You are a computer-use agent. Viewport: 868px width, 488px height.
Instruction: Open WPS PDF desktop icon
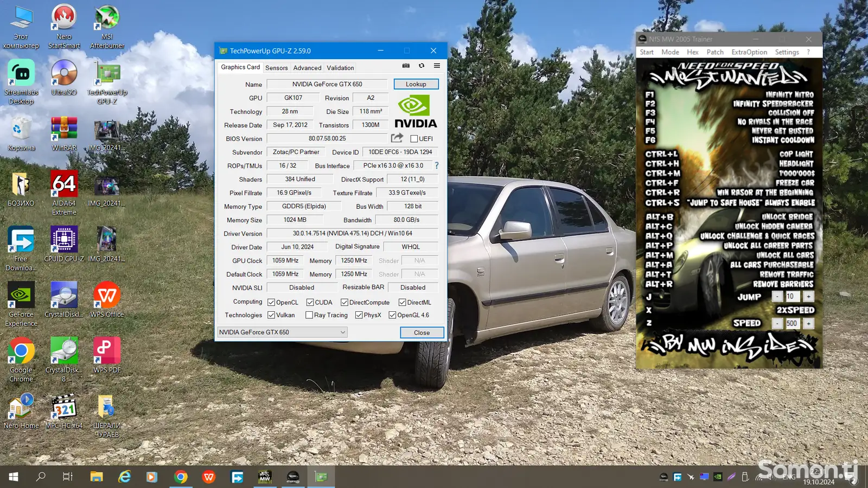tap(107, 355)
